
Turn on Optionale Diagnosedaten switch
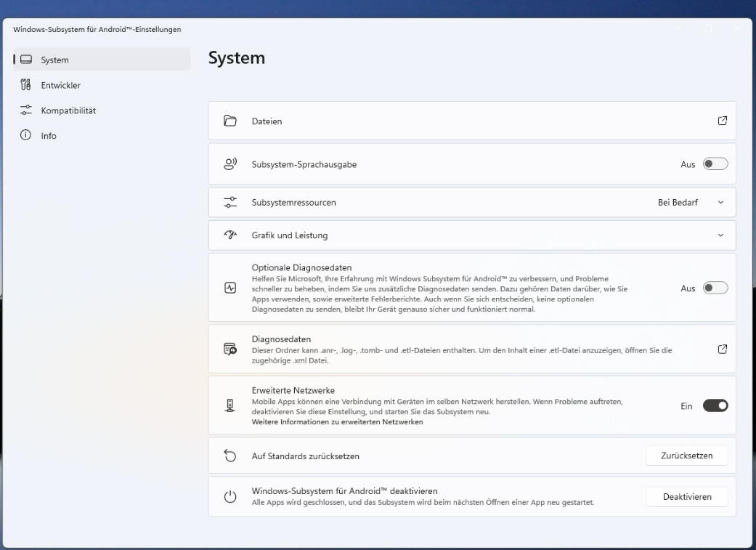click(715, 288)
